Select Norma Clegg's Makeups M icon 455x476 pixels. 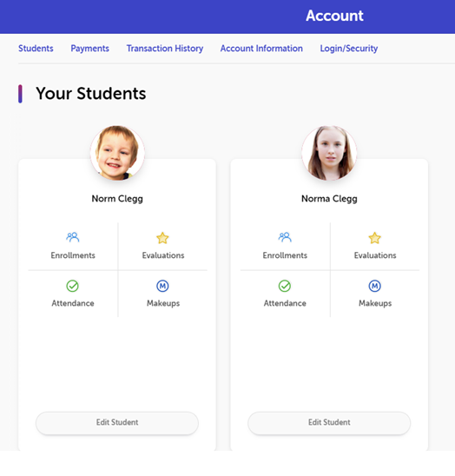(374, 286)
